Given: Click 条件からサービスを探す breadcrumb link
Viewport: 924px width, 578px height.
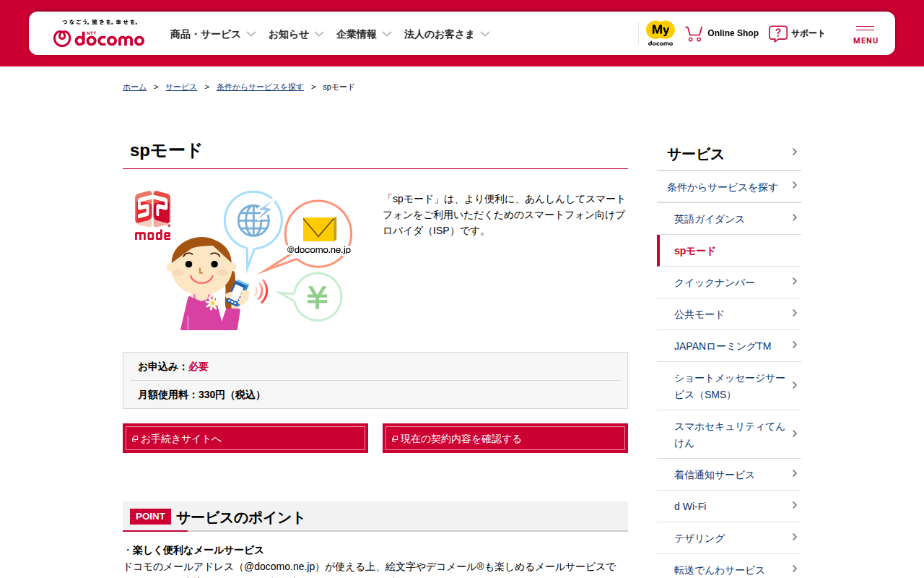Looking at the screenshot, I should tap(260, 87).
